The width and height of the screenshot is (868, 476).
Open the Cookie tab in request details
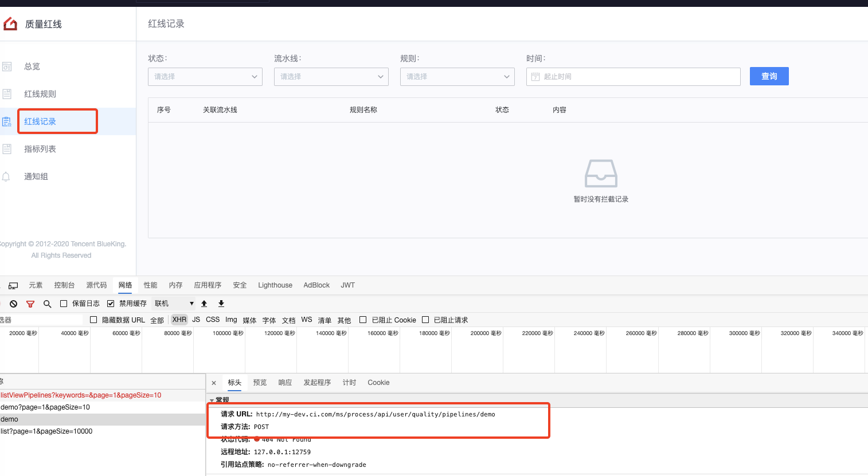pyautogui.click(x=378, y=383)
